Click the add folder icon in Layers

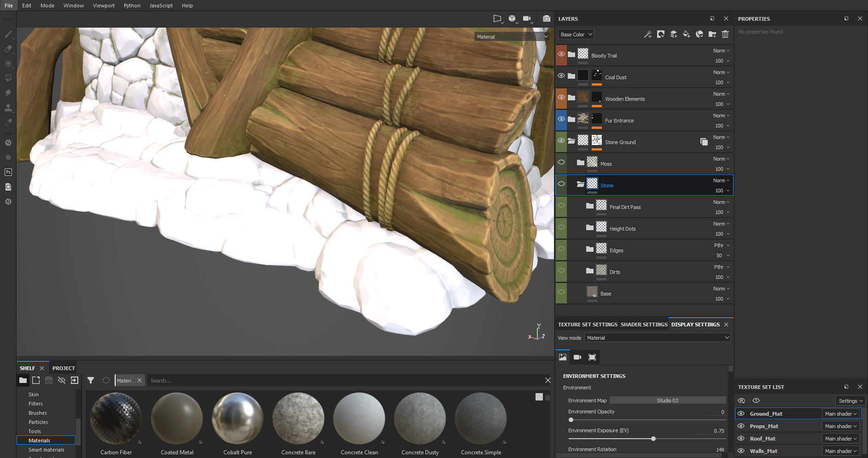tap(712, 35)
